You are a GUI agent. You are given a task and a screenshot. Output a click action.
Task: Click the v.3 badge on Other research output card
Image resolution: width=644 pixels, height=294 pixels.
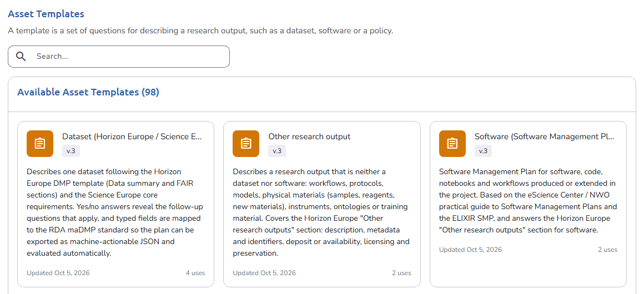point(277,151)
